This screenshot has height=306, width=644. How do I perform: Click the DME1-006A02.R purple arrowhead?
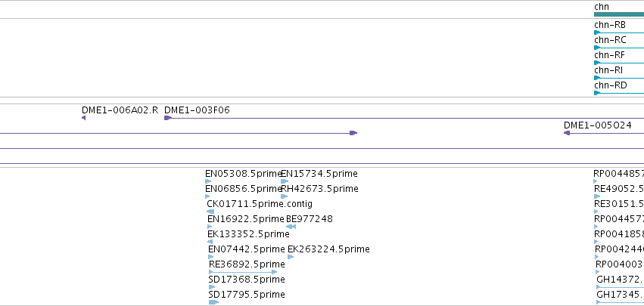click(83, 118)
